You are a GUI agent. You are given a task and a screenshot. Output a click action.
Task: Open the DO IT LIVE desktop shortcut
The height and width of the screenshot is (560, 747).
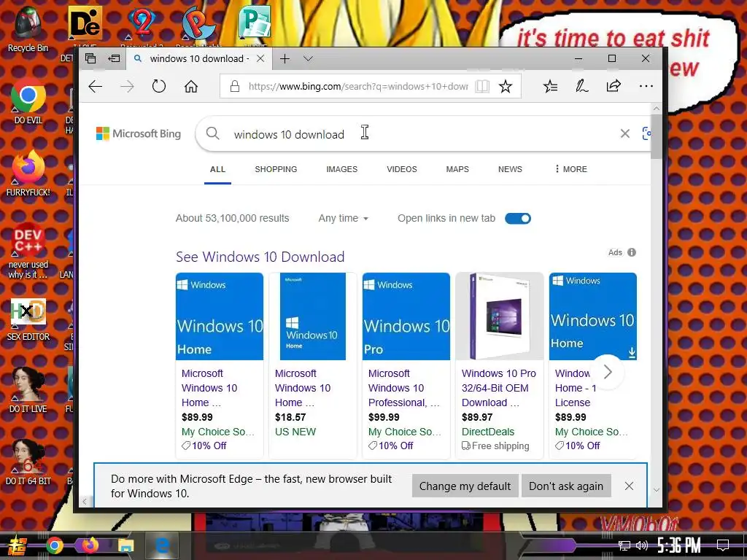[28, 391]
